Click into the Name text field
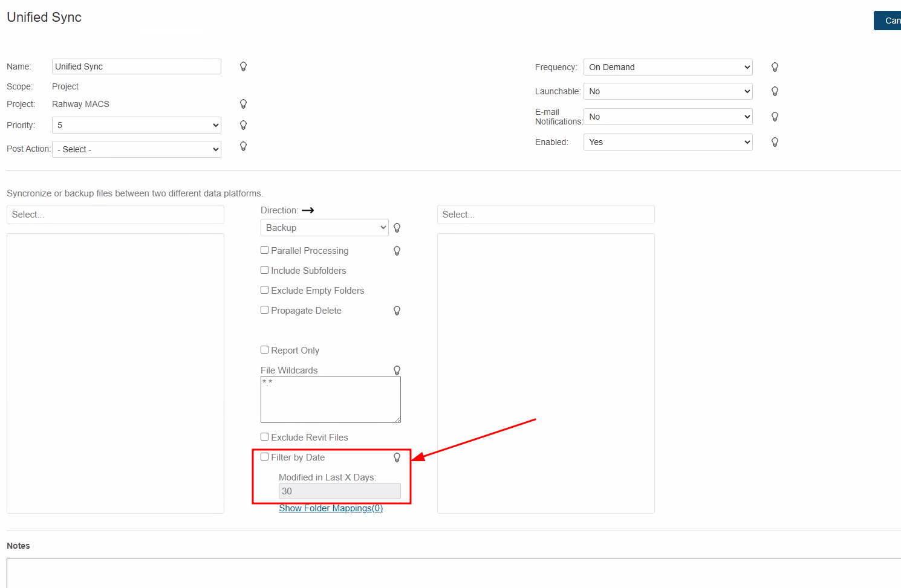Image resolution: width=901 pixels, height=588 pixels. point(136,66)
